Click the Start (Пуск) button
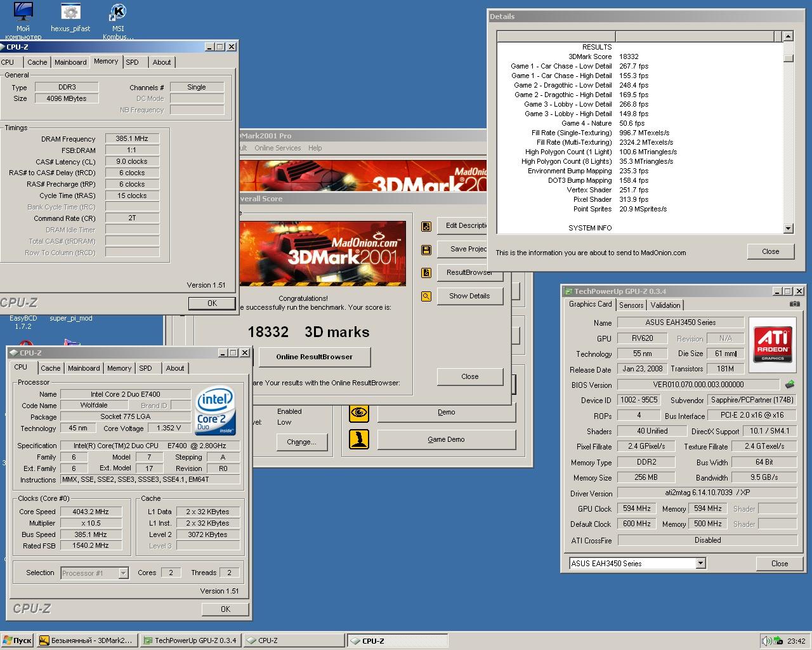812x650 pixels. [17, 640]
